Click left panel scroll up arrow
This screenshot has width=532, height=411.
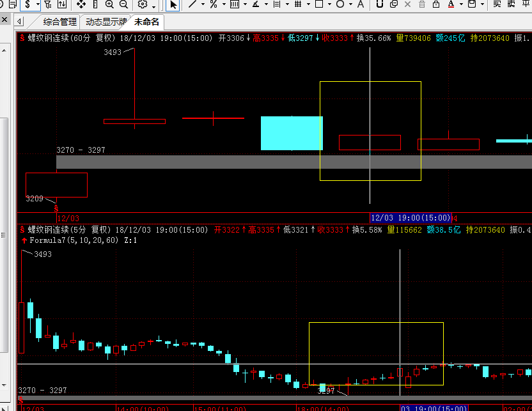pos(4,50)
